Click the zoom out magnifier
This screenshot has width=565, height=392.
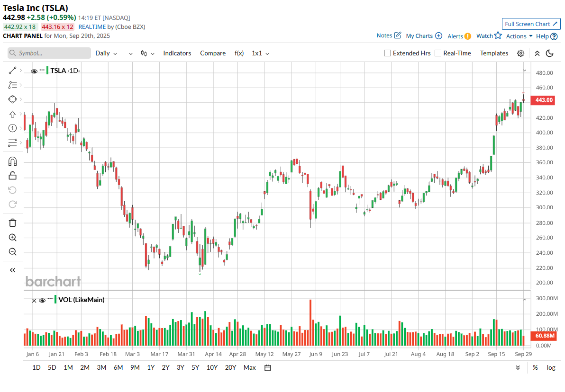coord(13,251)
